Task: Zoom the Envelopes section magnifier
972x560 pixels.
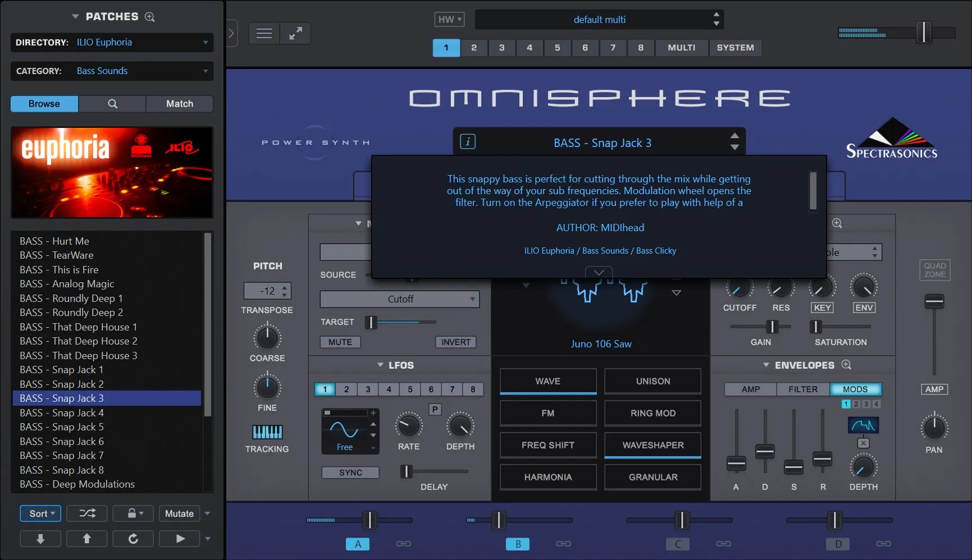Action: point(846,365)
